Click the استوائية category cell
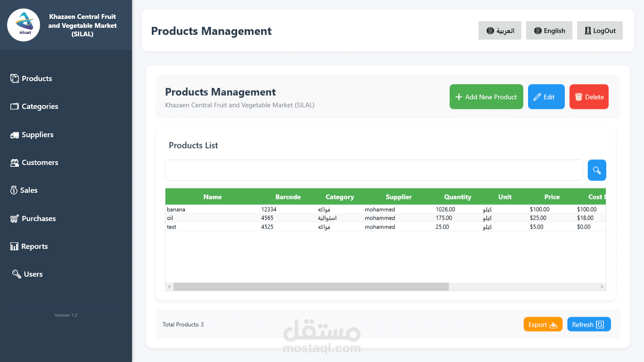This screenshot has width=644, height=362. coord(327,218)
